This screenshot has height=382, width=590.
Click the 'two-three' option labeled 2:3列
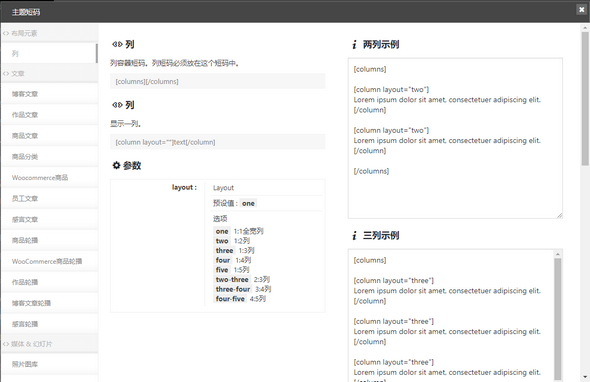(232, 280)
